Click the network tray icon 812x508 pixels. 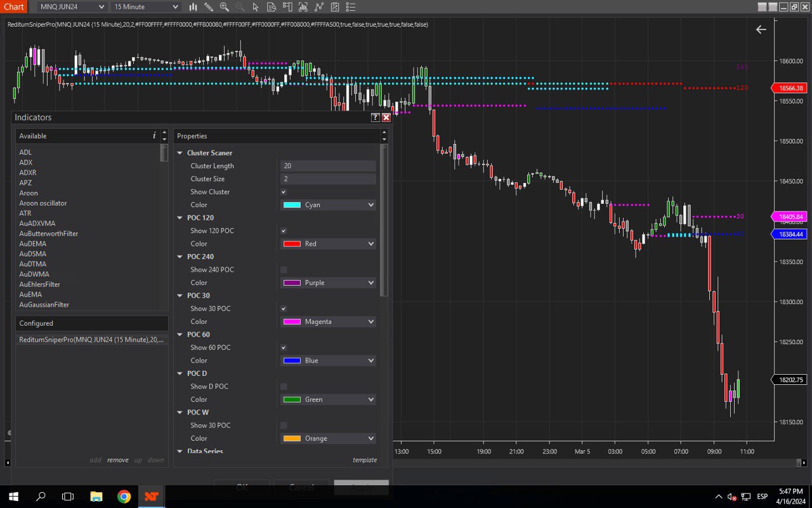(746, 497)
